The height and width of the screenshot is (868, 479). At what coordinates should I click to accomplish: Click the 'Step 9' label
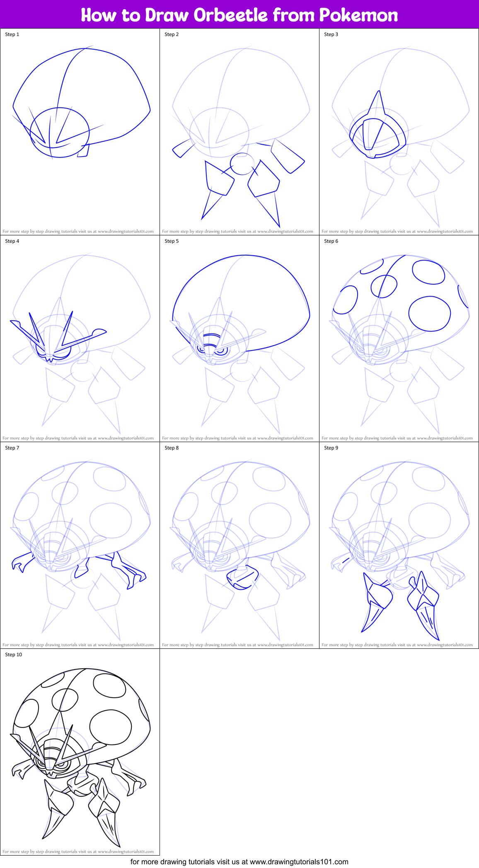[331, 448]
